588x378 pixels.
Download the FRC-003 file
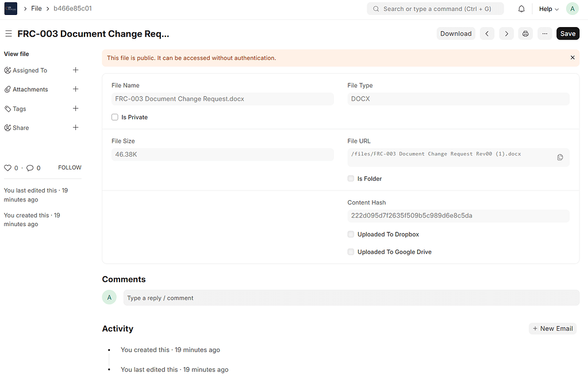(456, 33)
